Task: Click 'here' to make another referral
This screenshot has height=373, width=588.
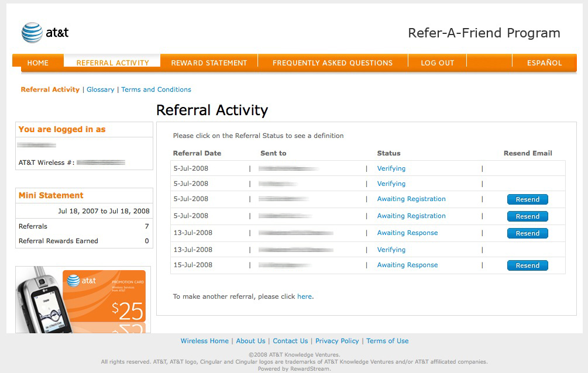Action: coord(304,296)
